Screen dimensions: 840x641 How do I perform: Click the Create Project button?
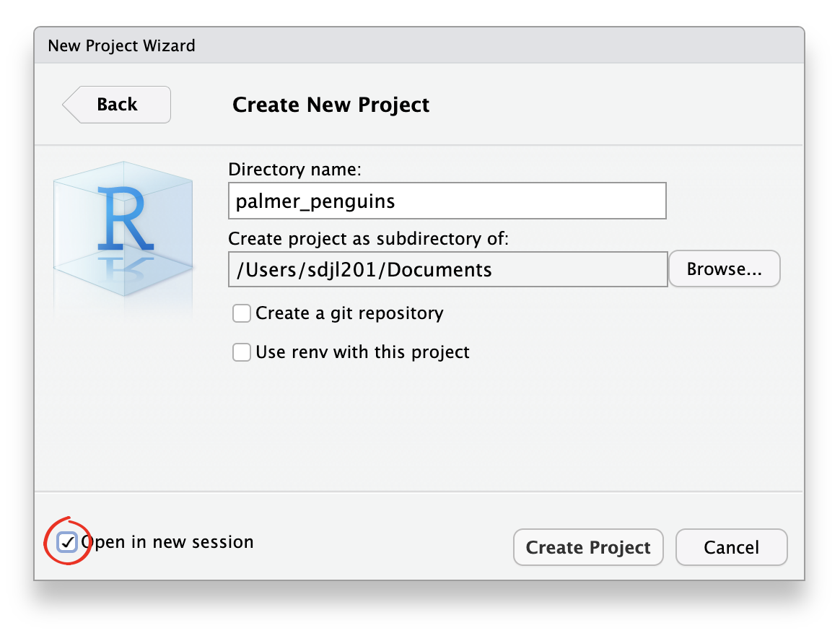click(588, 547)
